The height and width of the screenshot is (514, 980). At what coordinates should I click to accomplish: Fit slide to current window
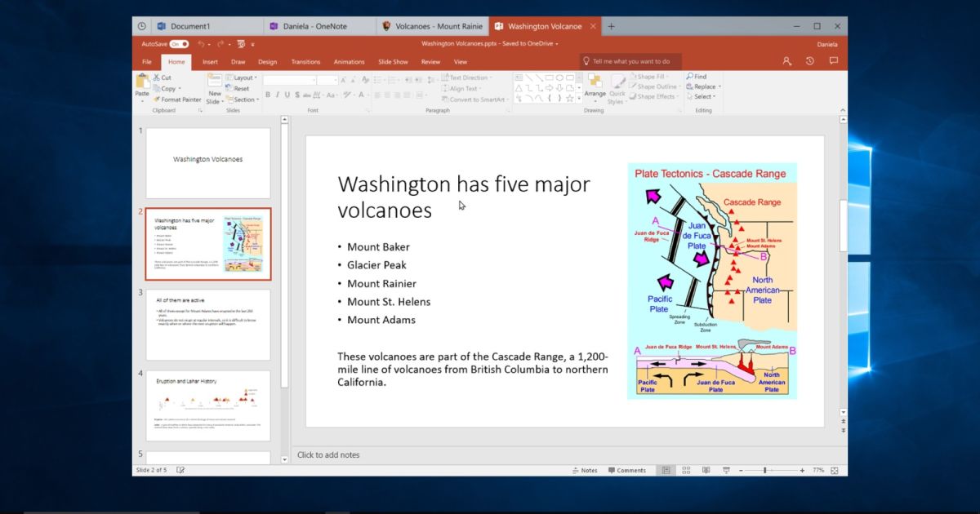click(833, 471)
